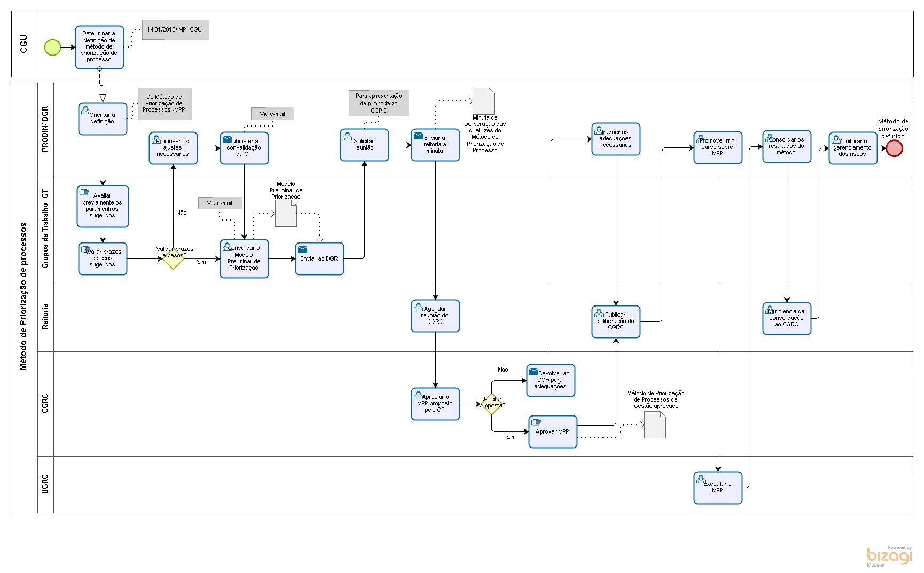924x573 pixels.
Task: Click the 'IN 01/2016/ MP -CGU' annotation
Action: [x=175, y=30]
